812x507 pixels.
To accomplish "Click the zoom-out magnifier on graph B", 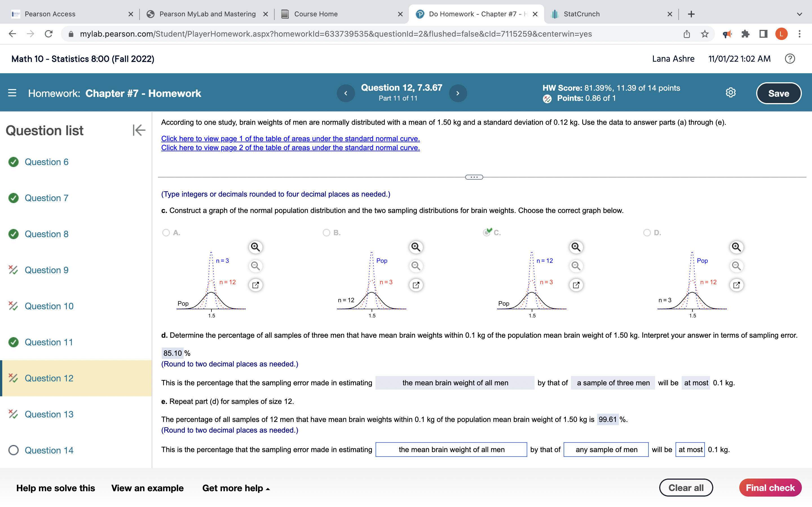I will (416, 266).
